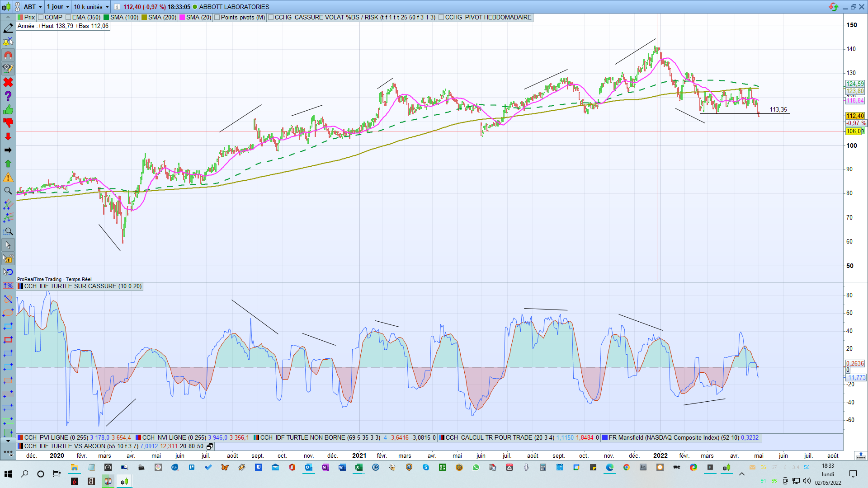
Task: Select the pencil drawing tool
Action: [x=8, y=28]
